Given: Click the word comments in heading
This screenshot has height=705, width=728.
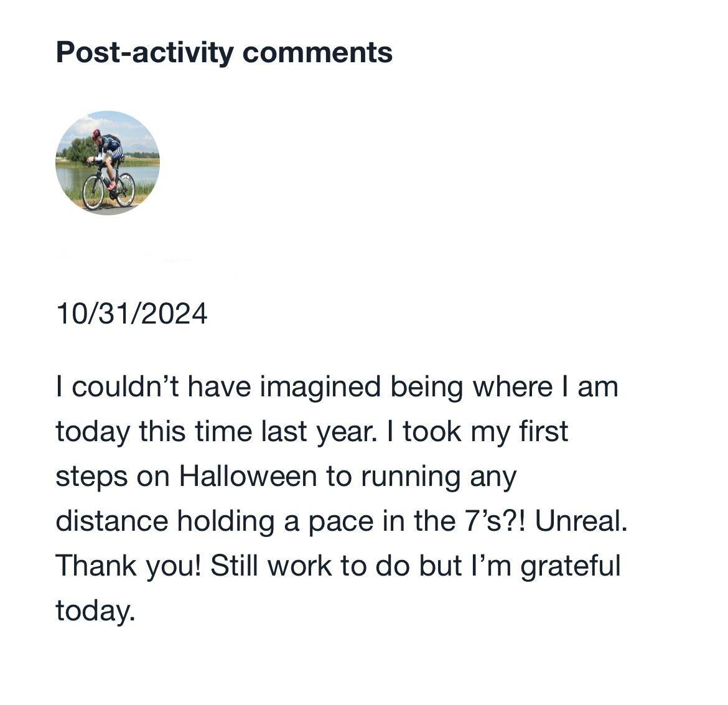Looking at the screenshot, I should coord(317,53).
